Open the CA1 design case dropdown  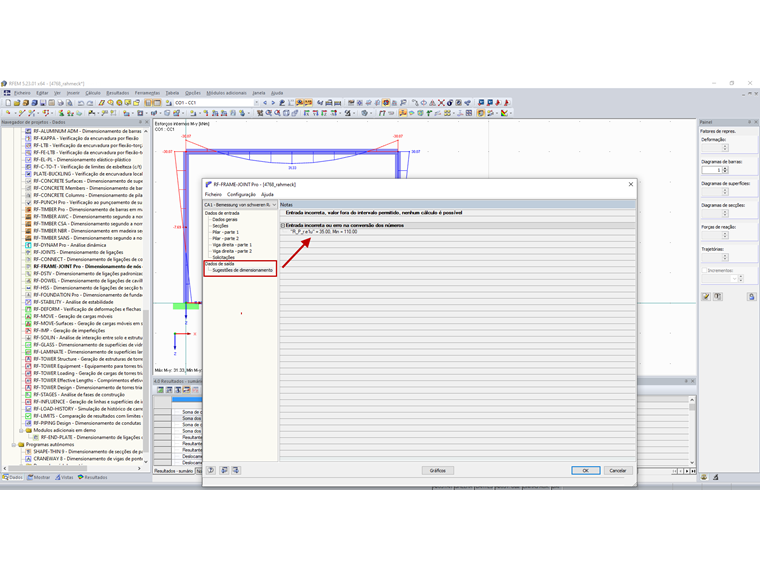click(x=274, y=205)
